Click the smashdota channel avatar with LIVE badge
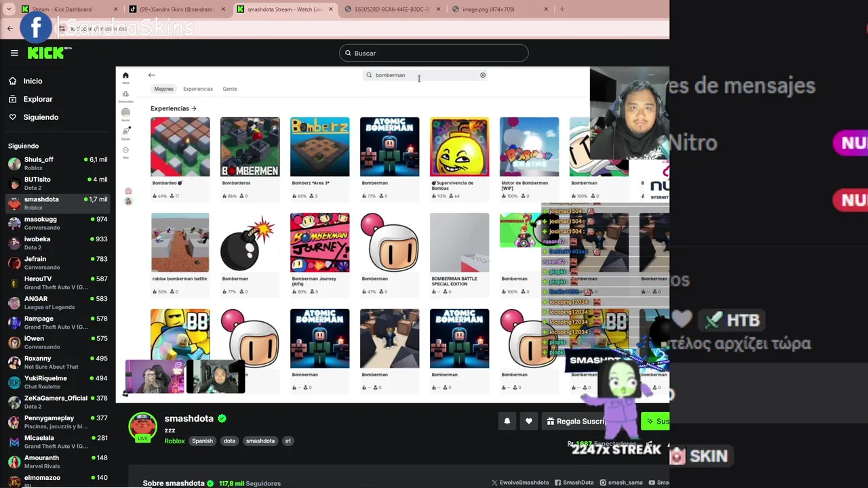Viewport: 868px width, 488px height. click(x=142, y=427)
